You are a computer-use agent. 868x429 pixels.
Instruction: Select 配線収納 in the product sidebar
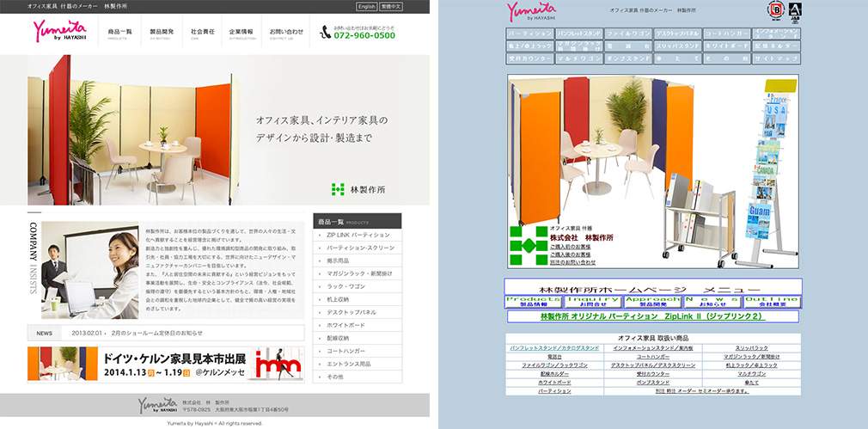click(358, 338)
